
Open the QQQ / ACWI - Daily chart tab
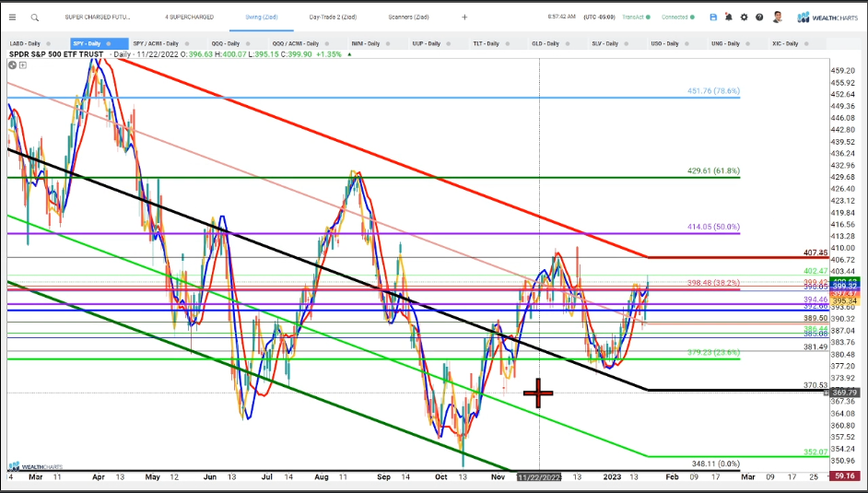pos(295,43)
